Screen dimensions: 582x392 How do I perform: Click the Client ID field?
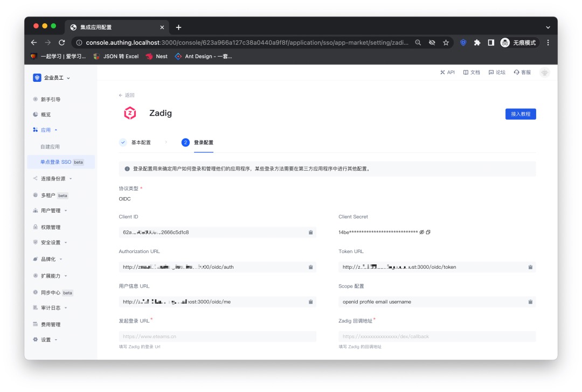(x=218, y=233)
